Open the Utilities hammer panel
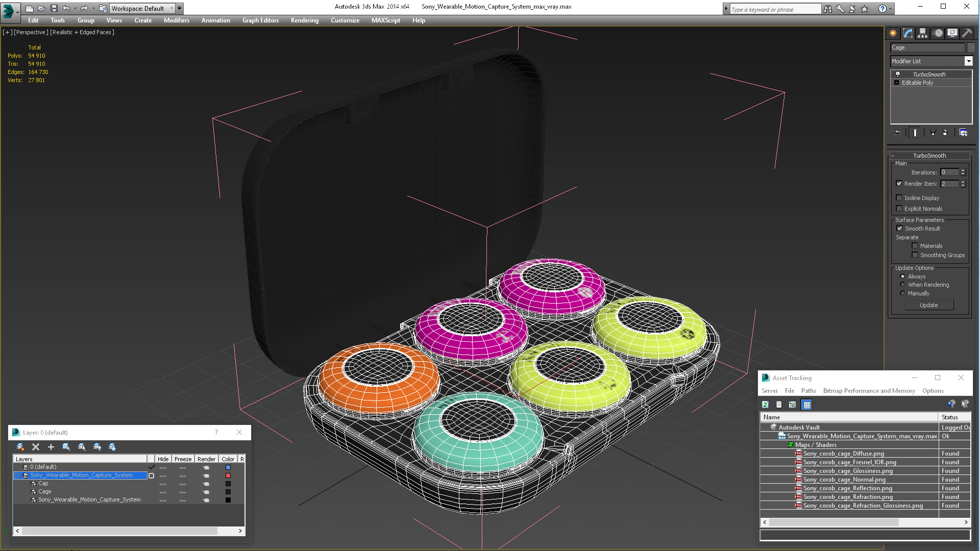The width and height of the screenshot is (980, 551). [x=967, y=33]
